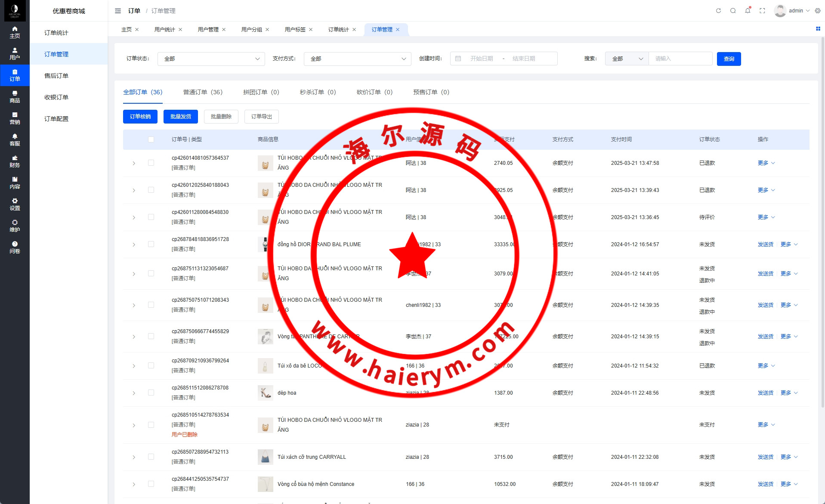Open the 订单状态 dropdown
Screen dimensions: 825x504
pos(211,59)
